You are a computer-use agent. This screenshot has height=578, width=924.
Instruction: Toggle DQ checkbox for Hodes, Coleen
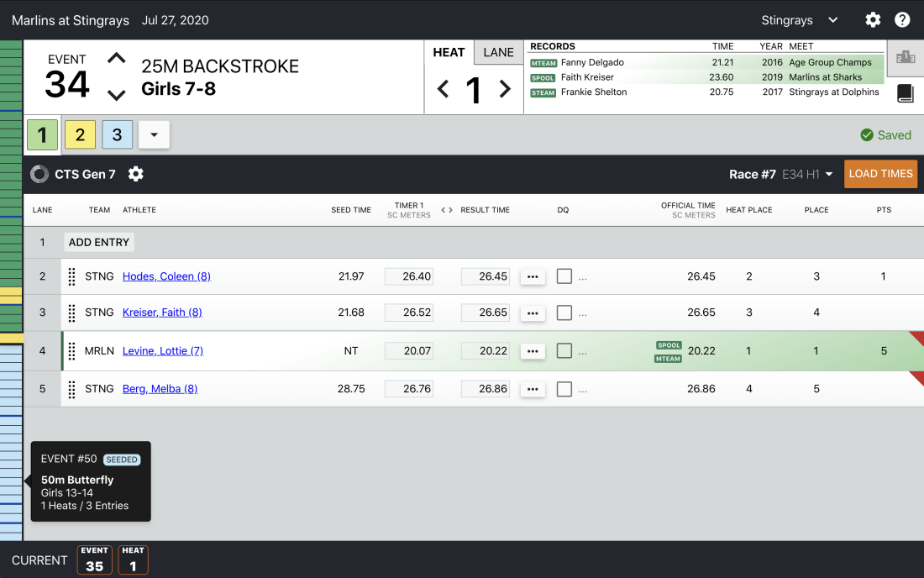[x=564, y=276]
